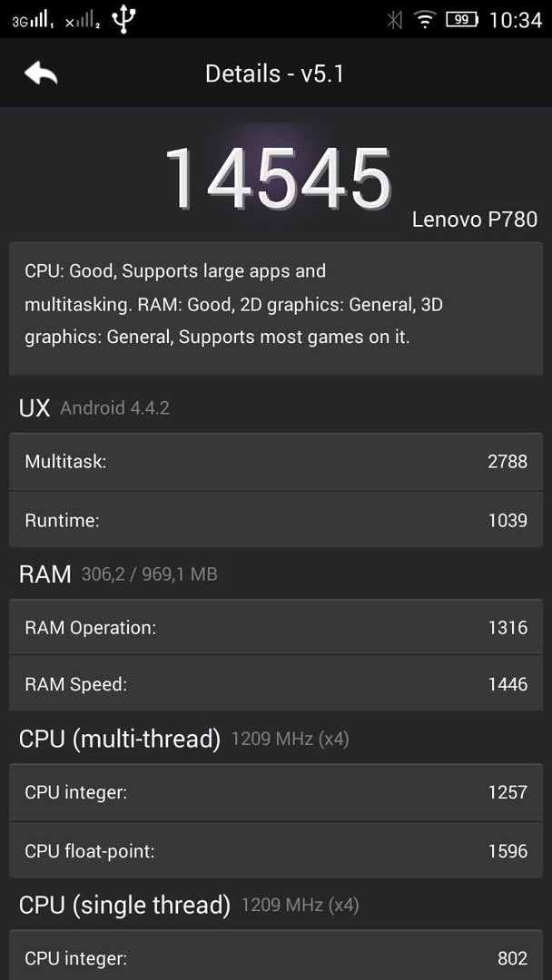Tap the back arrow icon

click(41, 73)
